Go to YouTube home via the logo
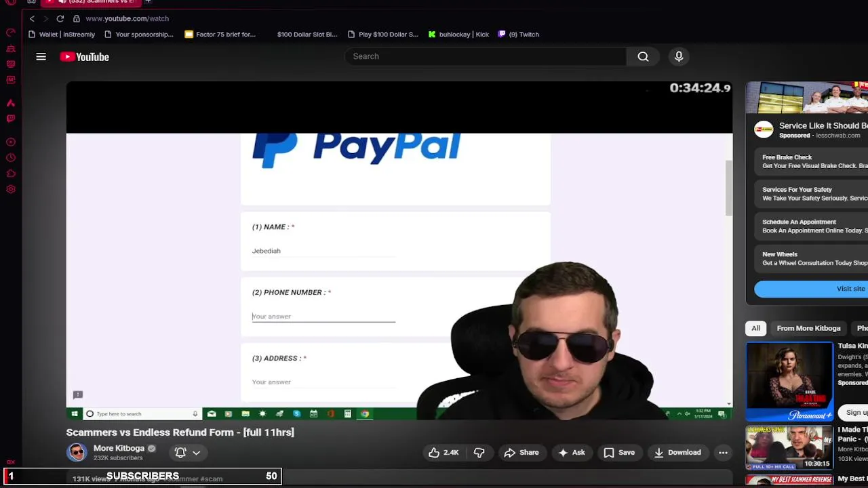This screenshot has height=488, width=868. pyautogui.click(x=85, y=57)
